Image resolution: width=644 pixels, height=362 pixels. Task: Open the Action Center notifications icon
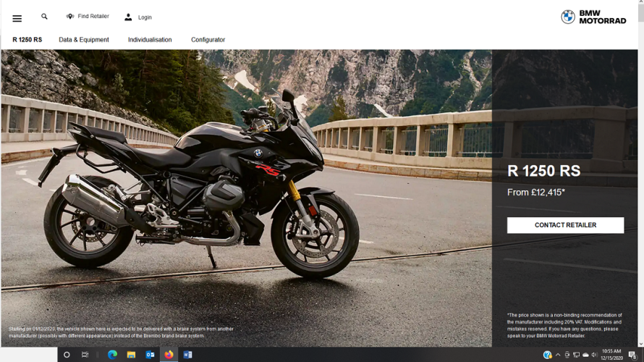(x=633, y=355)
